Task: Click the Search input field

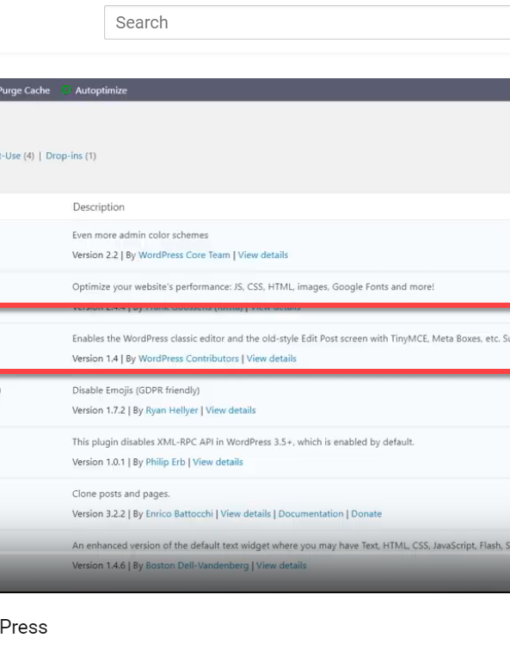Action: [x=307, y=22]
